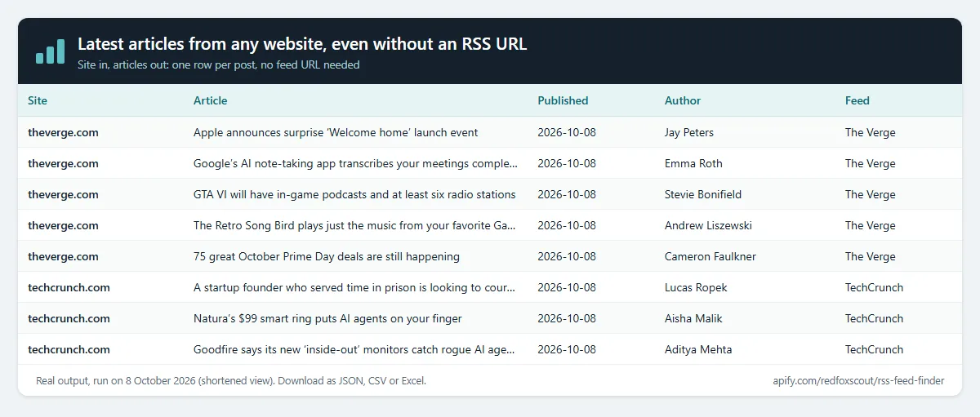
Task: Click author Stevie Bonifield
Action: 705,194
